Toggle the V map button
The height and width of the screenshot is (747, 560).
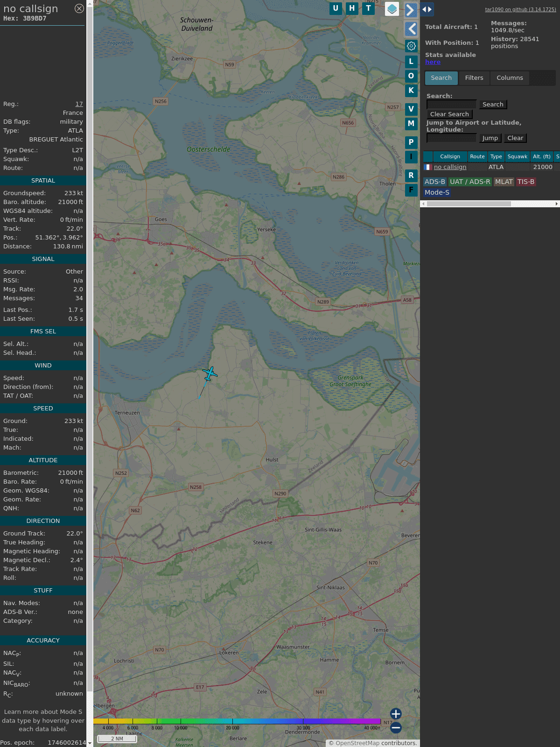(411, 109)
